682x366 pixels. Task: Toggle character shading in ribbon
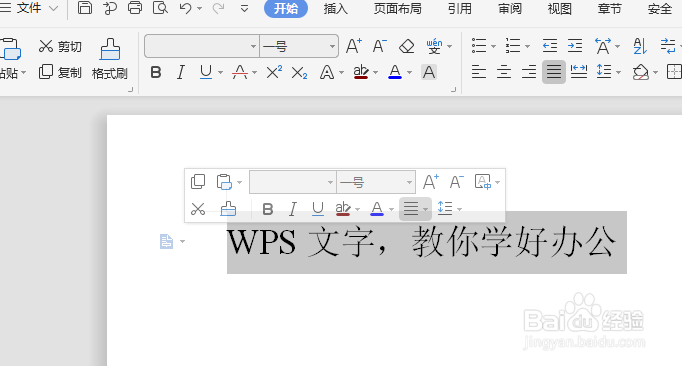(x=429, y=72)
